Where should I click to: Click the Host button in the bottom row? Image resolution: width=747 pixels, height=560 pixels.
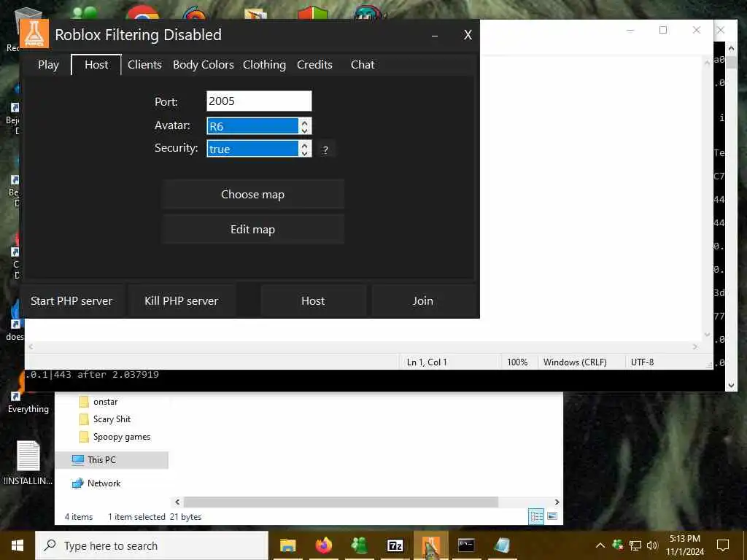click(x=313, y=301)
